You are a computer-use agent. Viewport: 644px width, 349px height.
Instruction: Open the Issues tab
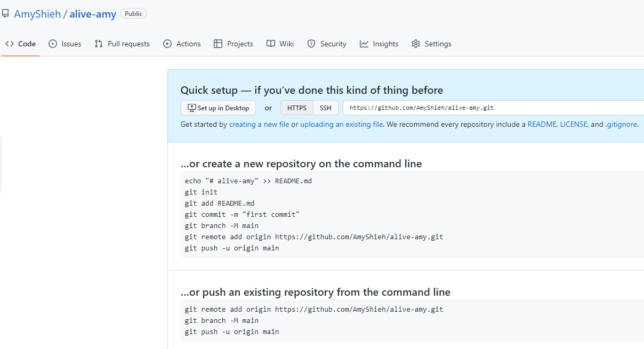65,44
